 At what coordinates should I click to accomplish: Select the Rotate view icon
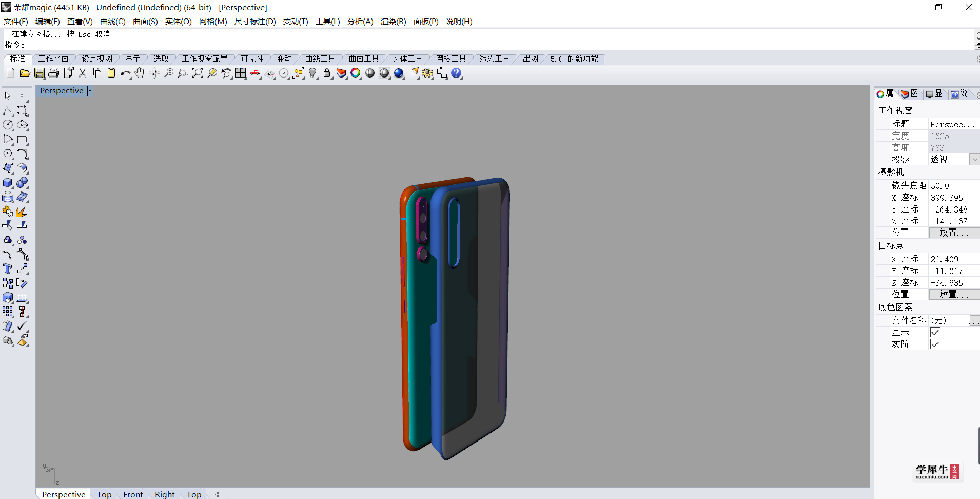coord(154,73)
